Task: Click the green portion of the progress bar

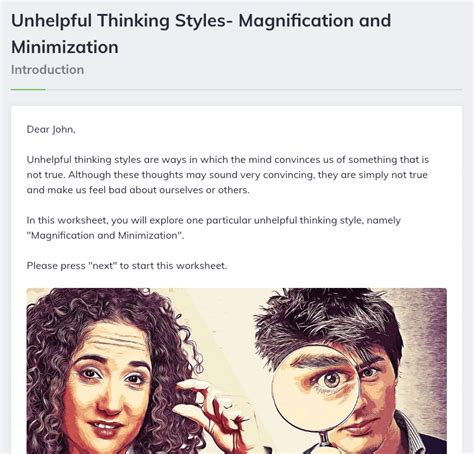Action: point(28,90)
